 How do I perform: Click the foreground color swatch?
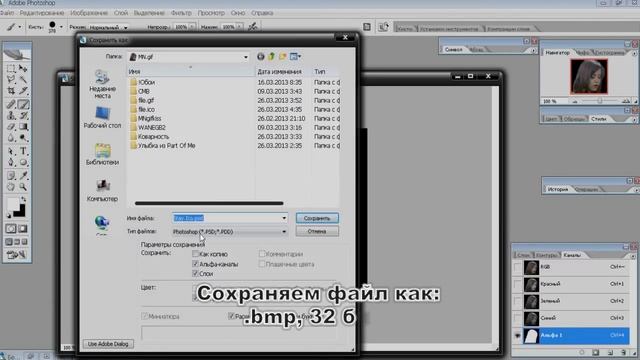(x=13, y=204)
